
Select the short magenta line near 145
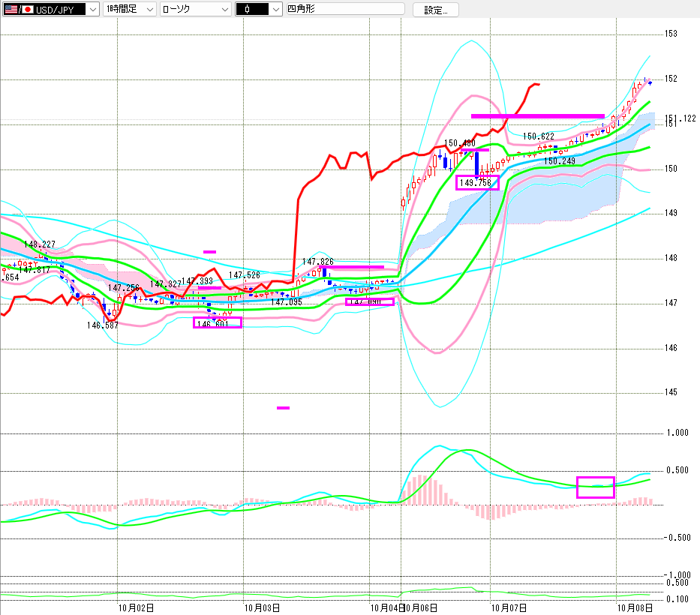(x=283, y=408)
